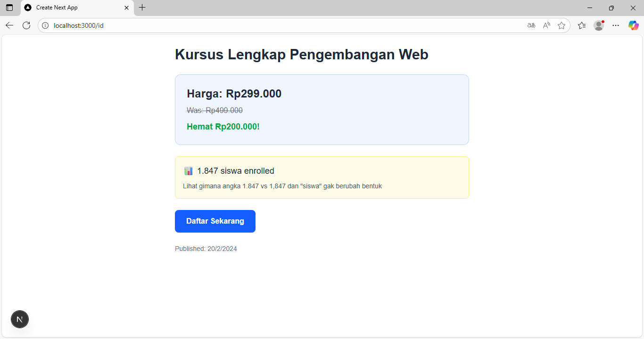Open a new tab with plus button

pos(142,8)
